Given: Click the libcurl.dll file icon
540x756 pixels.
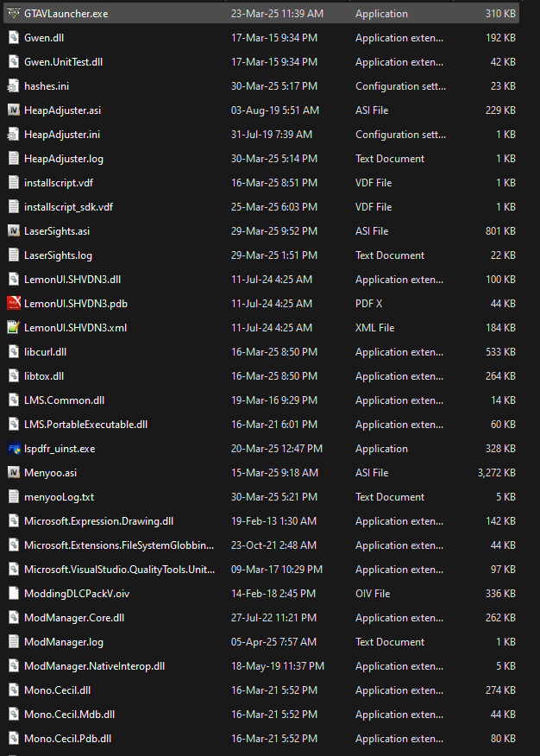Looking at the screenshot, I should (14, 351).
